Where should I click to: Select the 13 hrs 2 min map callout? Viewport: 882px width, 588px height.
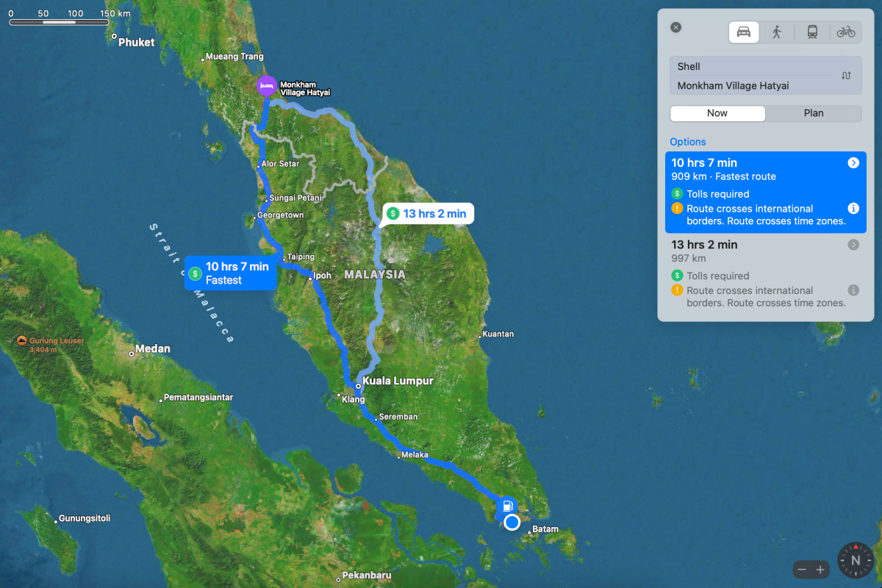tap(429, 214)
